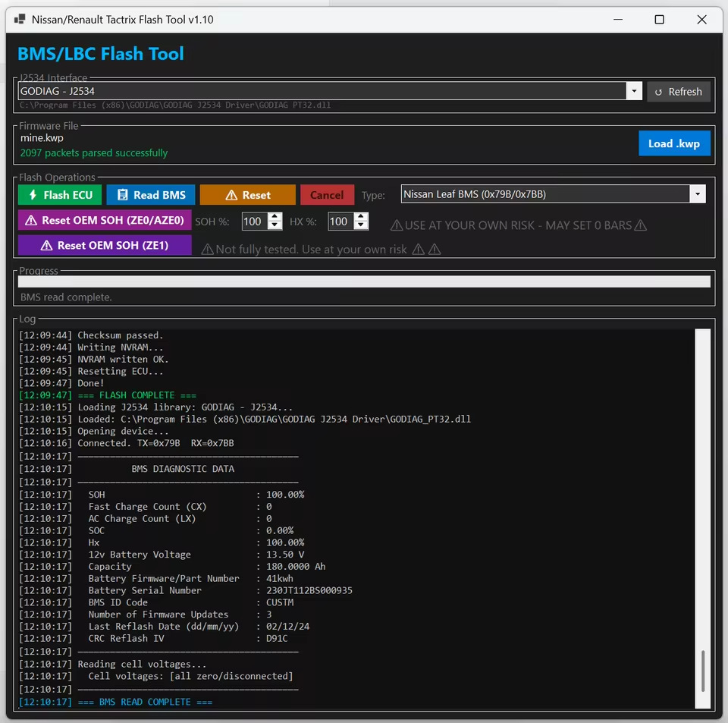The height and width of the screenshot is (723, 728).
Task: Click Reset OEM SOH (ZE1) button
Action: pyautogui.click(x=105, y=245)
